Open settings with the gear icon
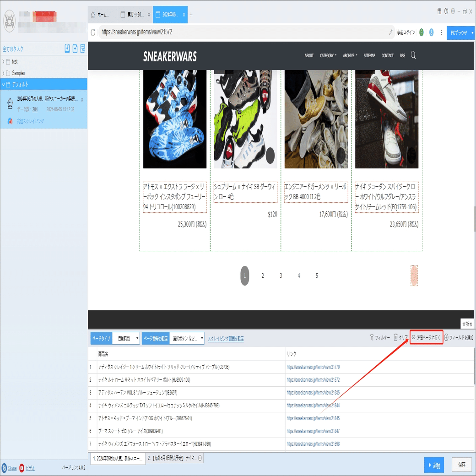 tap(453, 11)
